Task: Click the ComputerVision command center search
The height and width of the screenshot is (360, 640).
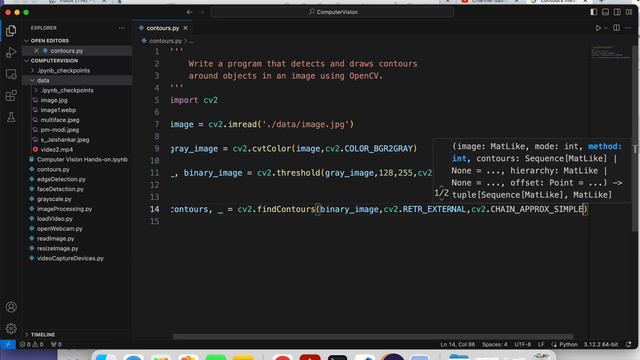Action: pos(332,12)
